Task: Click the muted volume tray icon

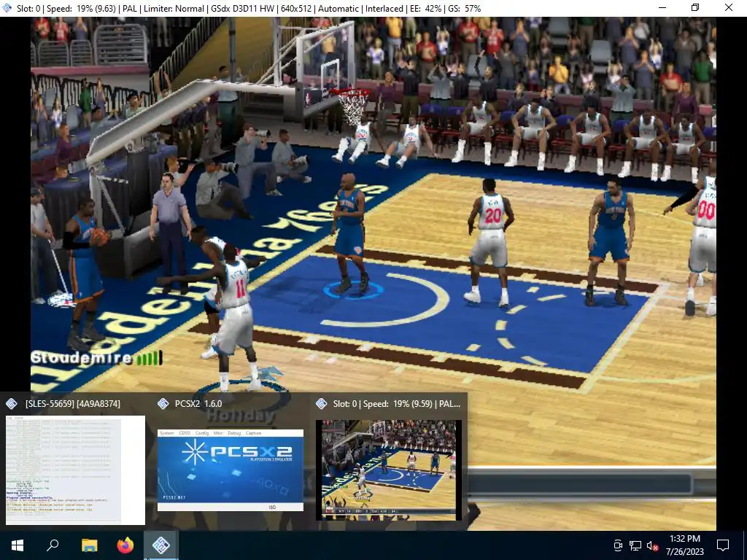Action: [653, 545]
